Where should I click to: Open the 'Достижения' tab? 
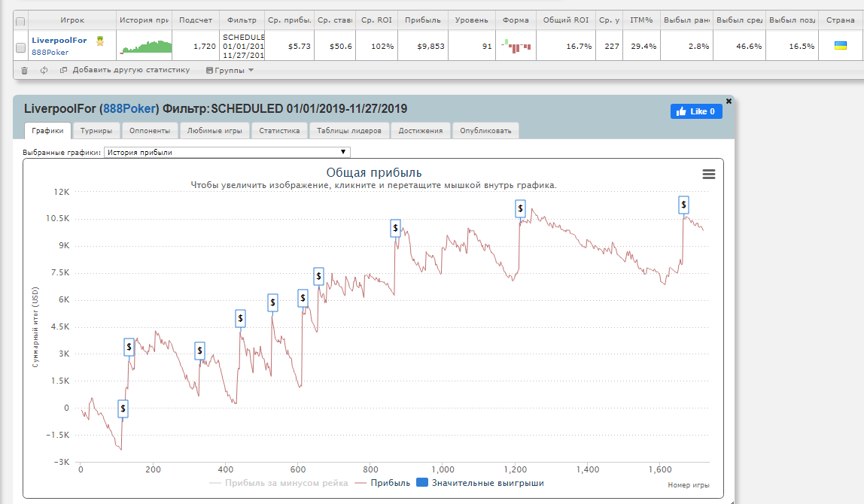click(421, 131)
